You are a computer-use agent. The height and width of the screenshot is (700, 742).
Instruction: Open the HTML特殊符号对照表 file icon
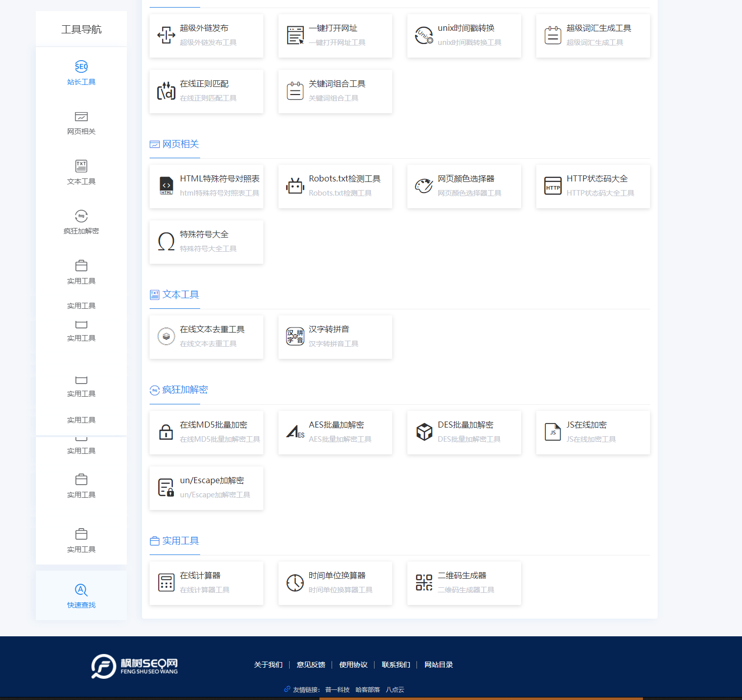pyautogui.click(x=166, y=186)
